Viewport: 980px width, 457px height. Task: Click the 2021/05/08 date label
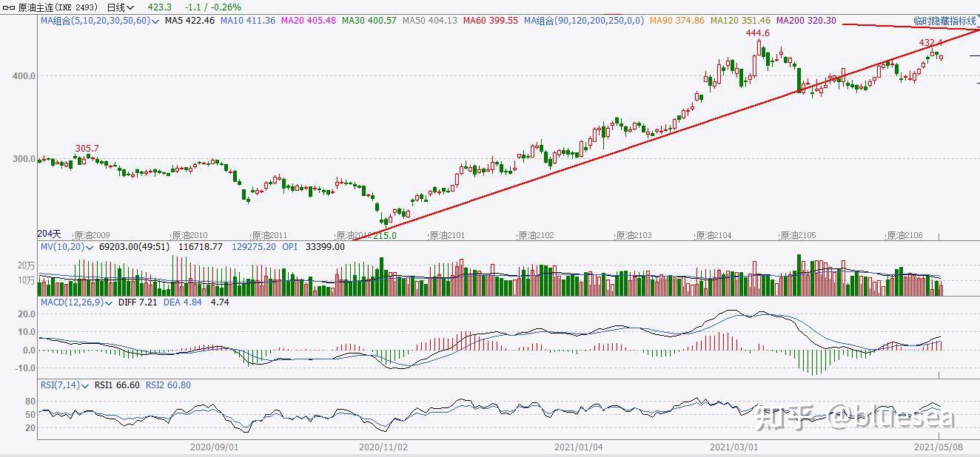[939, 447]
